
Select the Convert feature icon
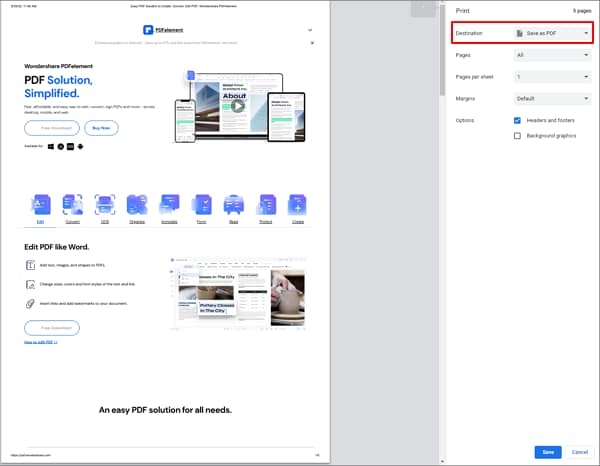point(72,205)
